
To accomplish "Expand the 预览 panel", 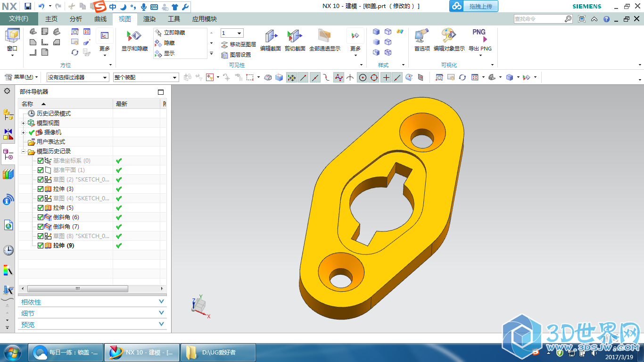I will 93,325.
